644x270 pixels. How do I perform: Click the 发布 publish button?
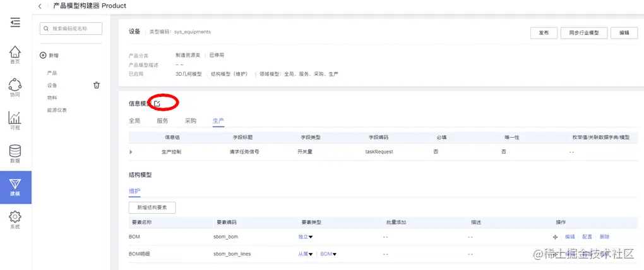pos(544,33)
